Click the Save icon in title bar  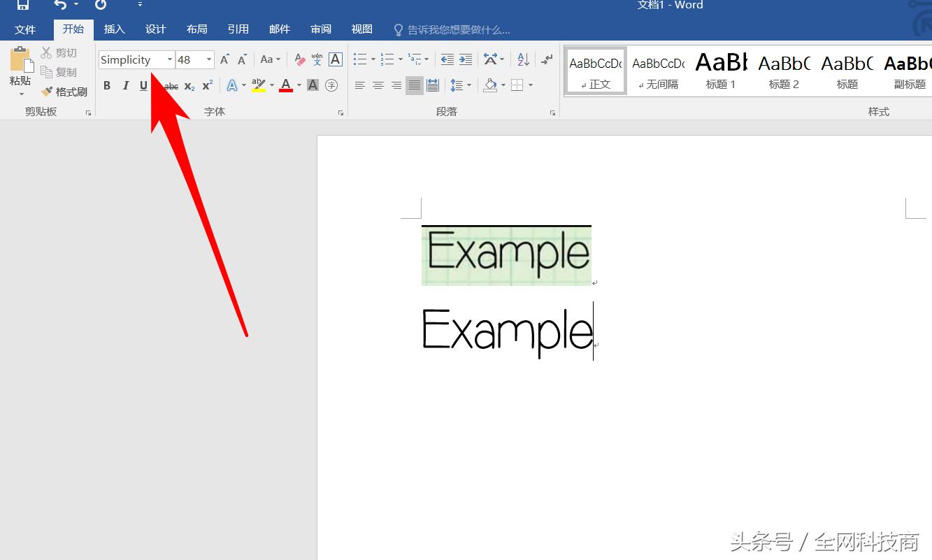pos(23,5)
